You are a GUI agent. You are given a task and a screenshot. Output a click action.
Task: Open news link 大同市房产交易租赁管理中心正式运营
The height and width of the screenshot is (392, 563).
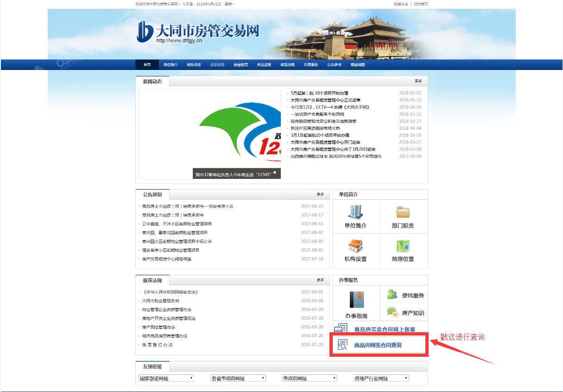pyautogui.click(x=325, y=100)
